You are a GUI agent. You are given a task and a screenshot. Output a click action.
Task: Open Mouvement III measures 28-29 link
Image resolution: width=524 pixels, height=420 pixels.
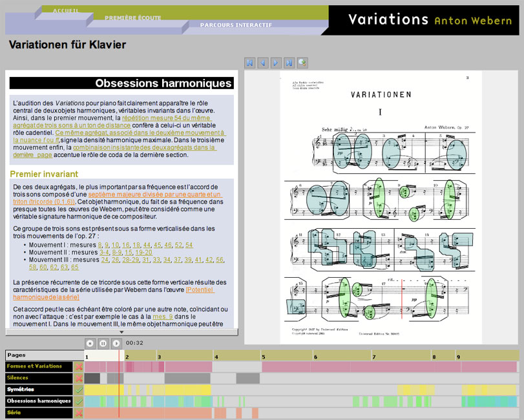(131, 260)
